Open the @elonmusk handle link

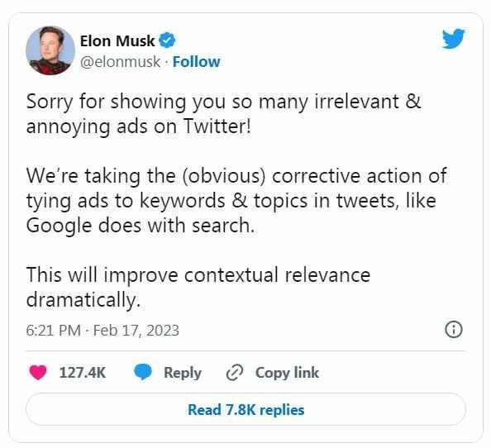tap(120, 62)
